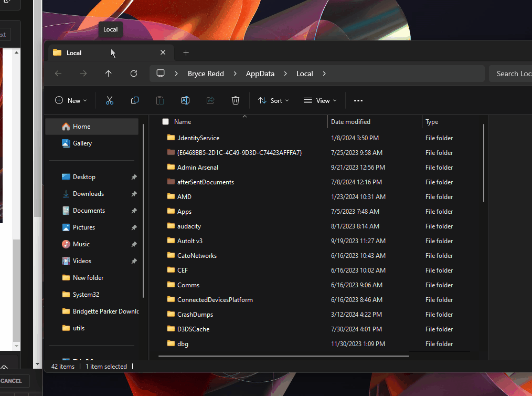The image size is (532, 396).
Task: Select the {E6468BB5-2D1C-4C49-9D3D-C74423AFFFA7} folder
Action: [x=239, y=152]
